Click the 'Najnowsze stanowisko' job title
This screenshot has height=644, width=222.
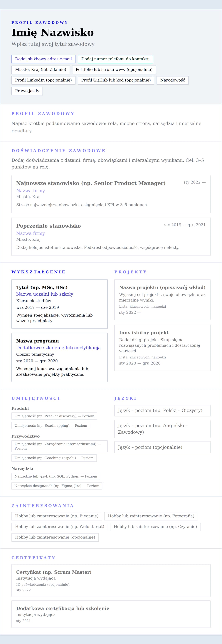pyautogui.click(x=91, y=183)
